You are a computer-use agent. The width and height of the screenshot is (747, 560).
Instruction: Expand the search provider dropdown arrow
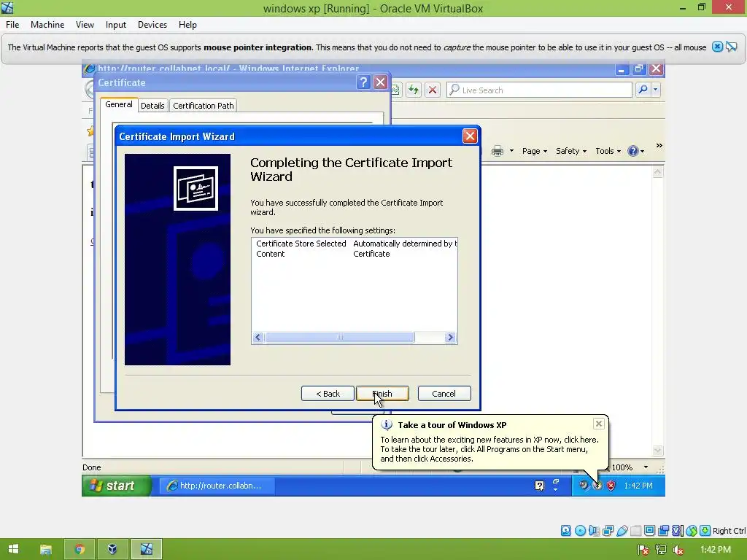(656, 90)
